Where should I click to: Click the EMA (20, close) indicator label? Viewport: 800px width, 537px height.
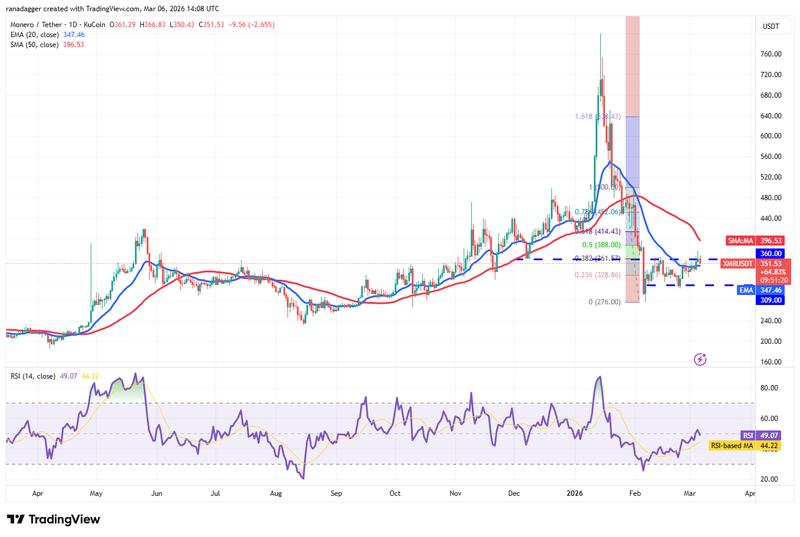34,35
